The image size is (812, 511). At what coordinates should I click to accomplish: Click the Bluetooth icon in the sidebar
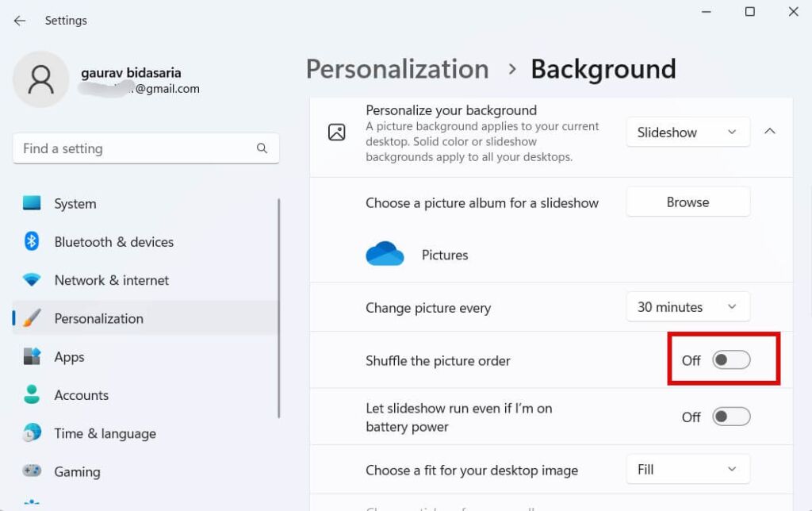32,241
